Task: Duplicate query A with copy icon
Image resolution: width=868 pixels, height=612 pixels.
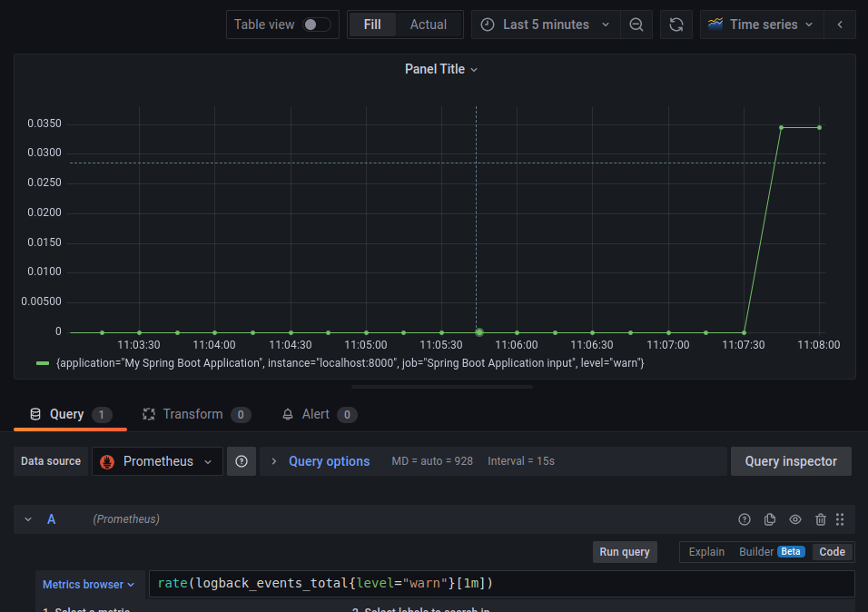Action: (769, 518)
